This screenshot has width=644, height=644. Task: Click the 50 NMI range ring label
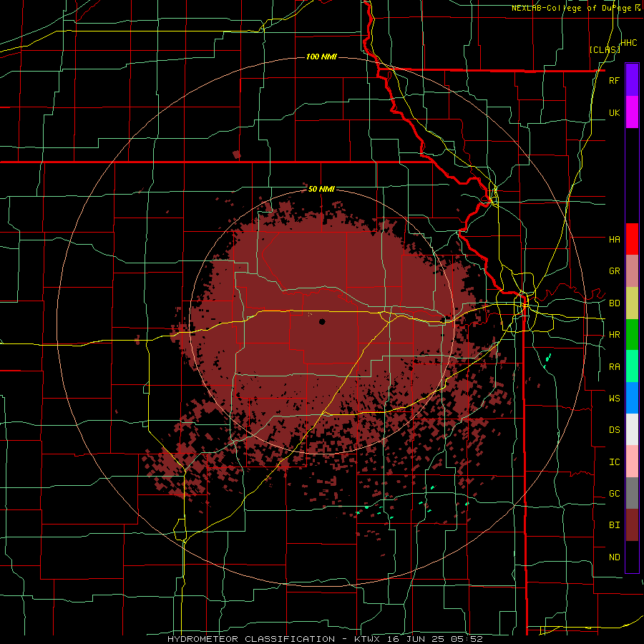click(321, 189)
